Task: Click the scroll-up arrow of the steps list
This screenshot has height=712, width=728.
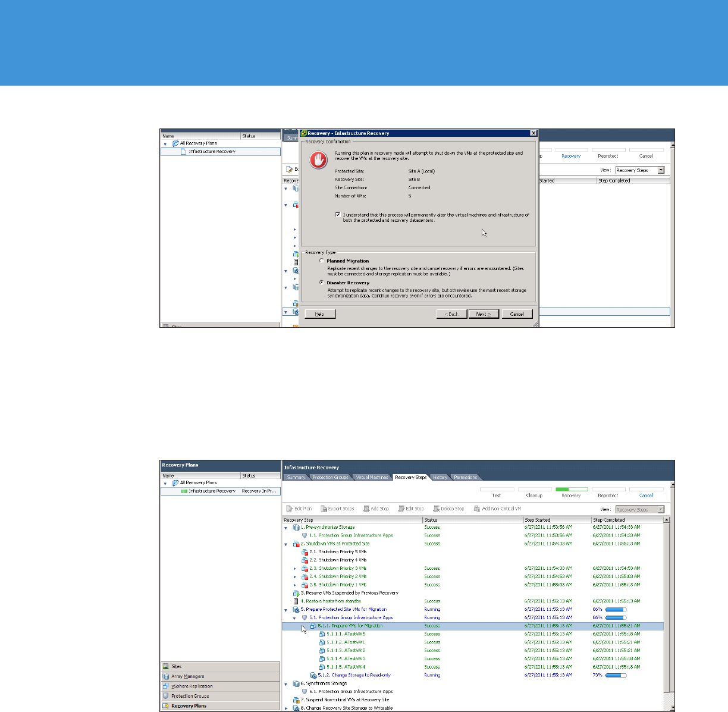Action: [x=667, y=520]
